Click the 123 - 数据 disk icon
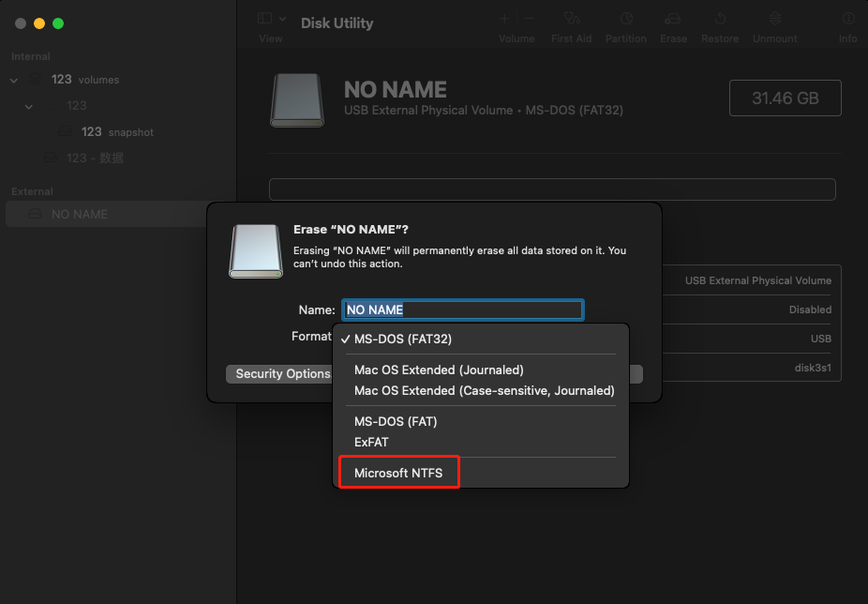Screen dimensions: 868x604 coord(51,158)
